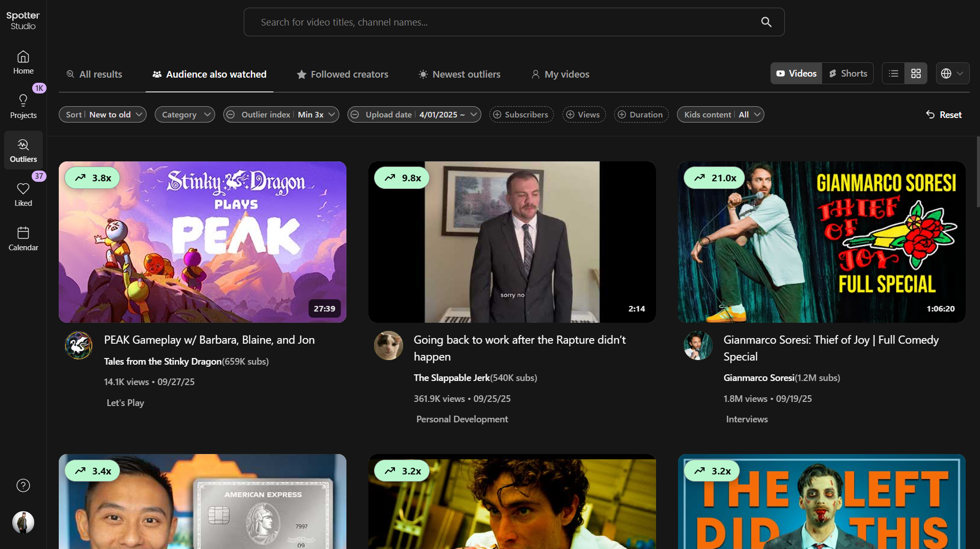Switch to the Followed creators tab
980x549 pixels.
pyautogui.click(x=342, y=74)
